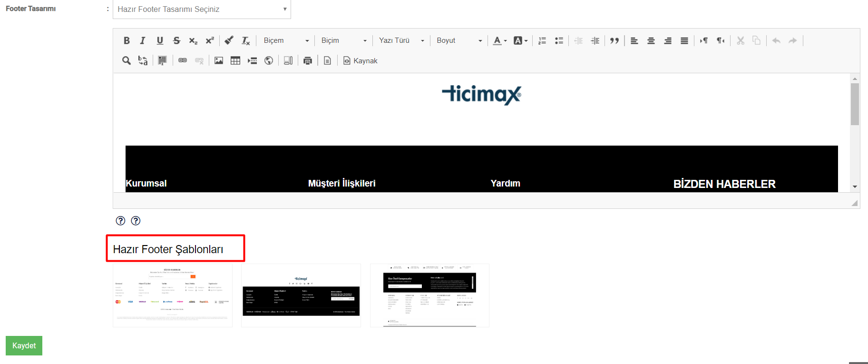Click the copy icon
868x364 pixels.
pos(757,40)
